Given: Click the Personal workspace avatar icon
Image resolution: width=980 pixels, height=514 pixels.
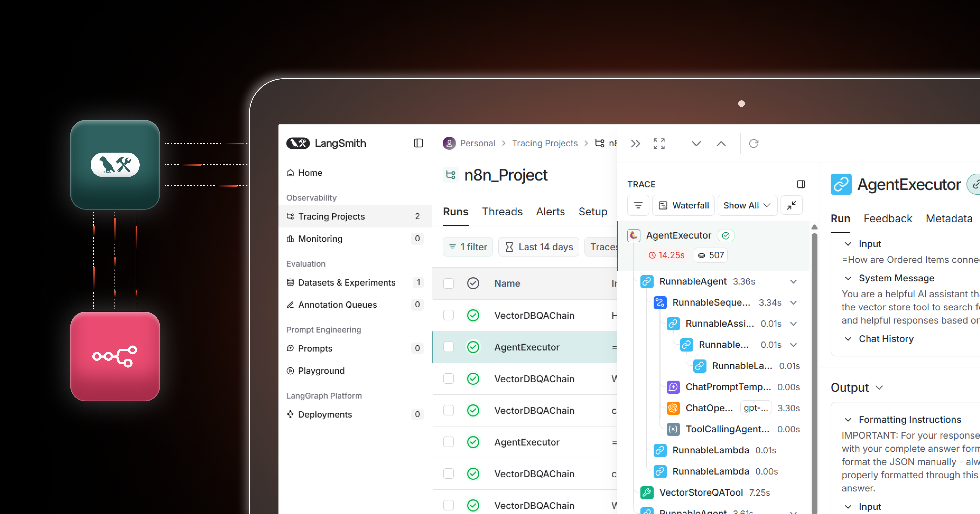Looking at the screenshot, I should (x=449, y=143).
